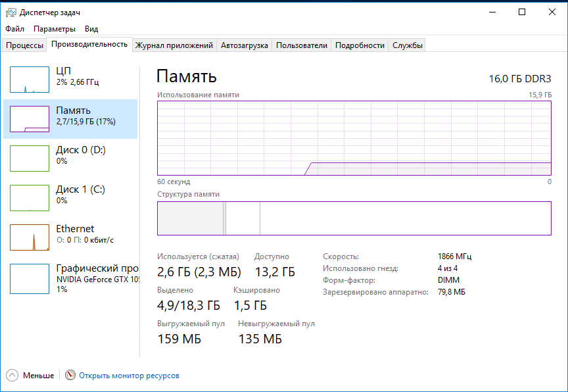Switch to the Процессы tab

pyautogui.click(x=25, y=45)
